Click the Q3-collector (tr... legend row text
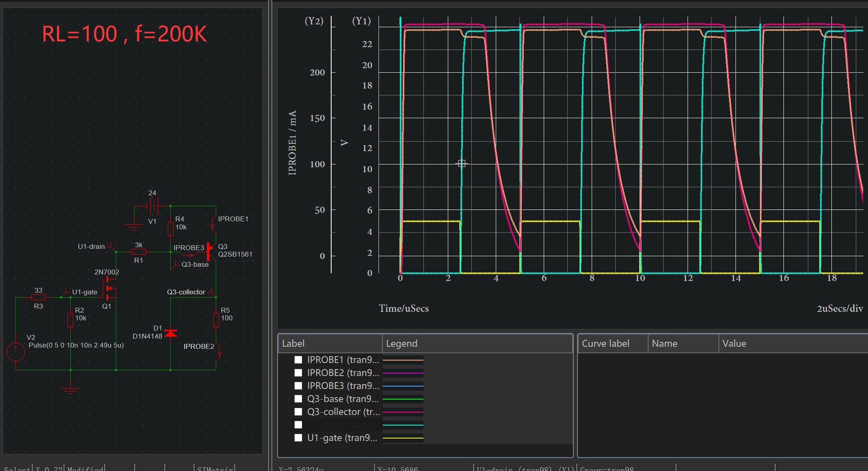Screen dimensions: 868x471 click(x=343, y=412)
